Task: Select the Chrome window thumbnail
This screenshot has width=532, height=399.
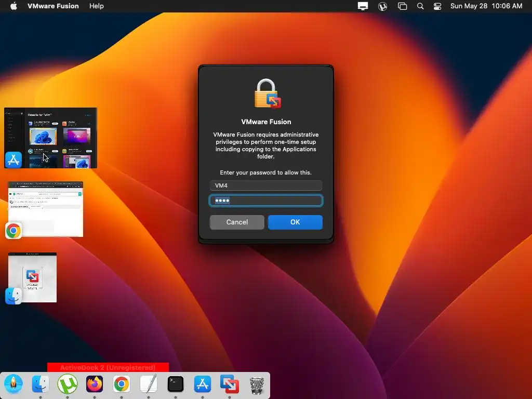Action: [46, 209]
